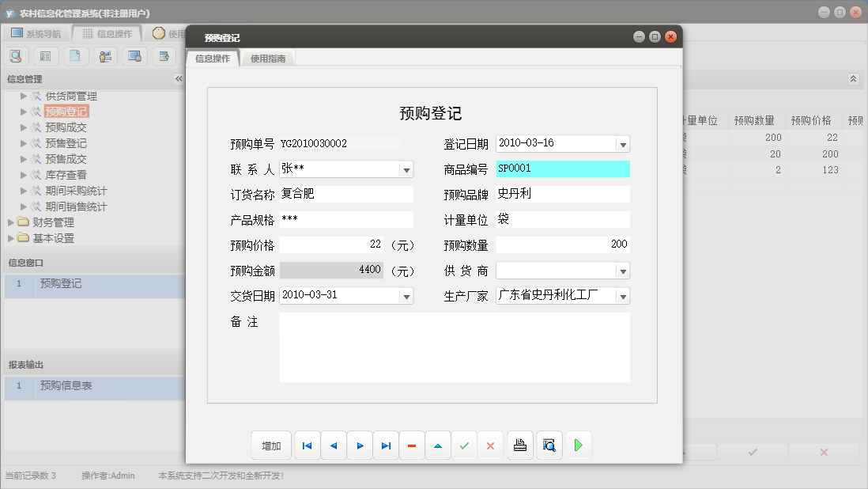This screenshot has width=868, height=489.
Task: Expand the 生产厂家 manufacturer dropdown
Action: (624, 295)
